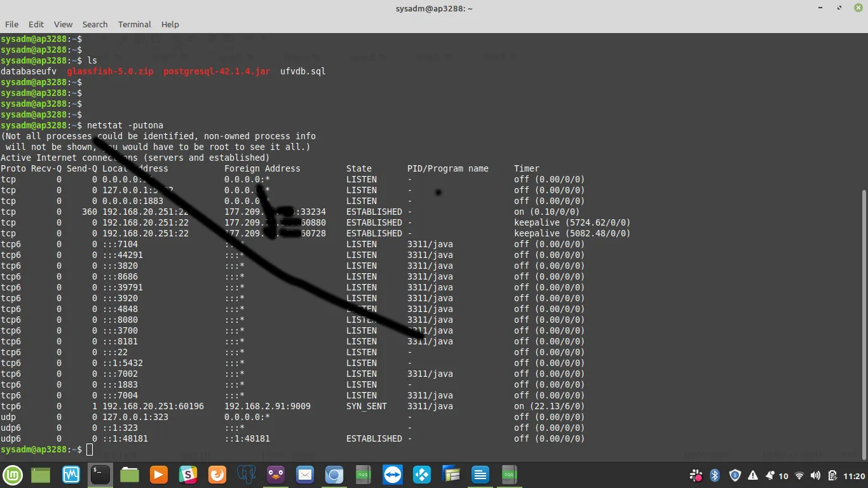The height and width of the screenshot is (488, 868).
Task: Open the mail client envelope icon
Action: point(305,475)
